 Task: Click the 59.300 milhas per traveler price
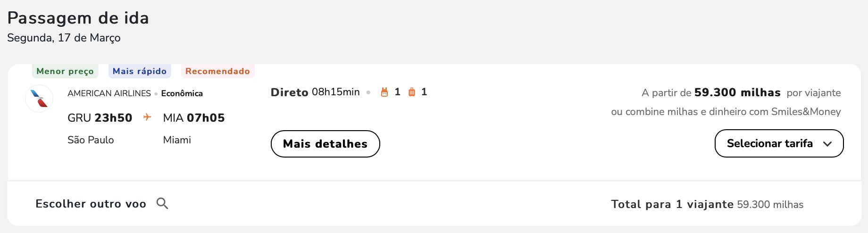pos(737,92)
